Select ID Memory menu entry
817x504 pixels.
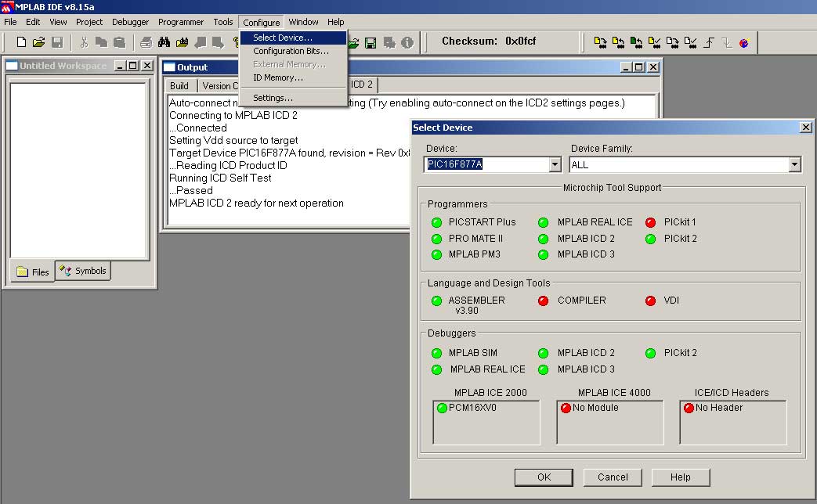click(277, 77)
